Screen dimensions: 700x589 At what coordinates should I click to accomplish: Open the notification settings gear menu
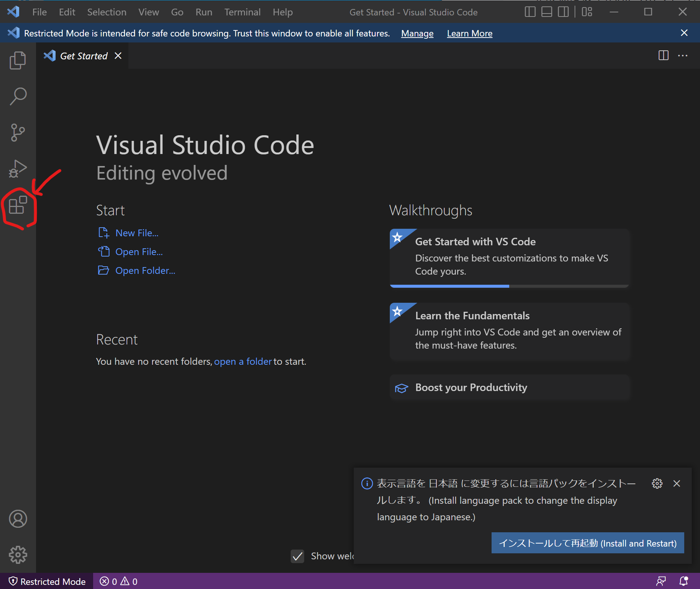point(657,483)
